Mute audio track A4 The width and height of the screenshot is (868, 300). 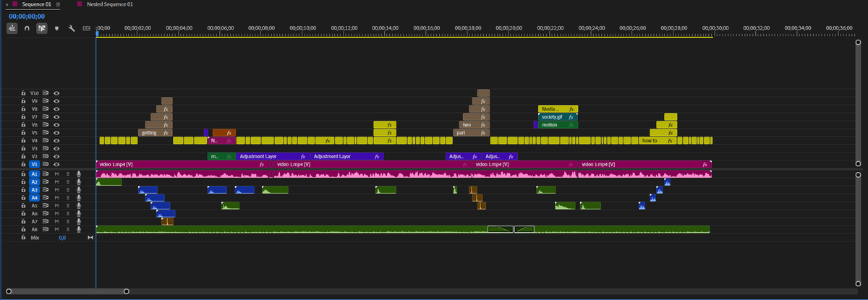coord(56,197)
